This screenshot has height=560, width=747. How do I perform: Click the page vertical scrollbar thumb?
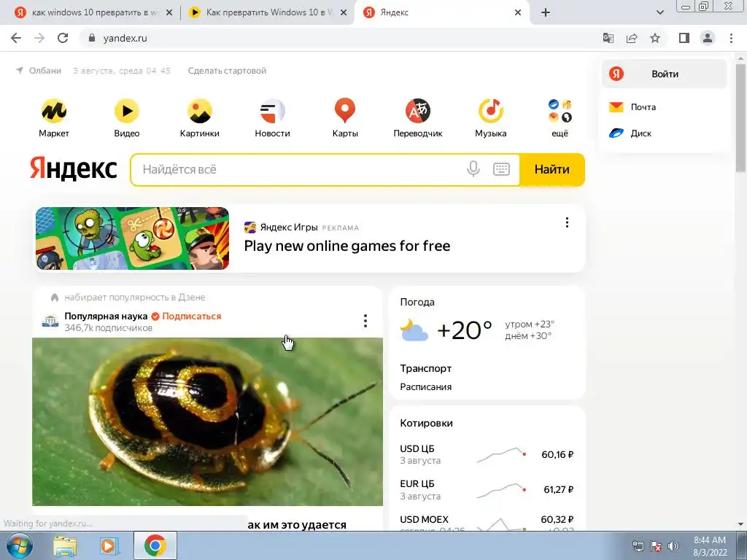coord(740,117)
